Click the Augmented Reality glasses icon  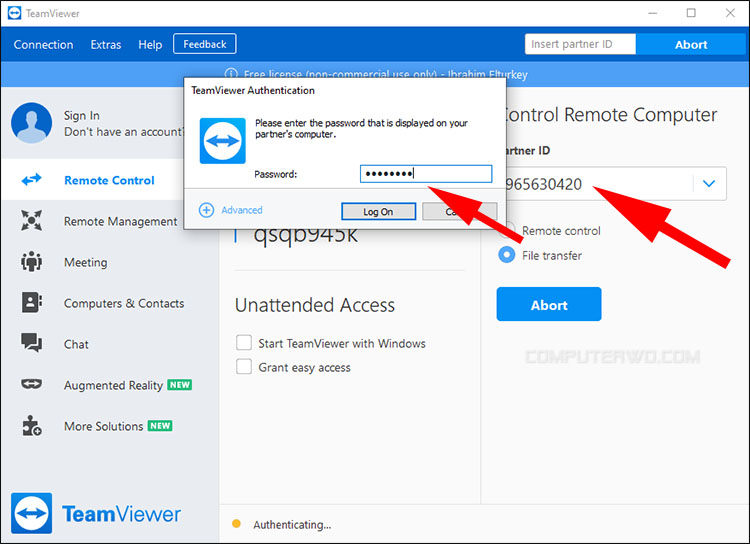click(x=32, y=384)
